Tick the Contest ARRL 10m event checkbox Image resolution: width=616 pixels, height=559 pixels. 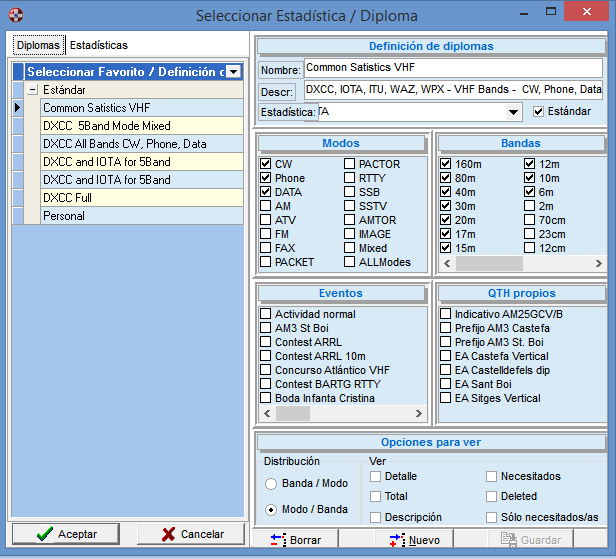pos(266,356)
